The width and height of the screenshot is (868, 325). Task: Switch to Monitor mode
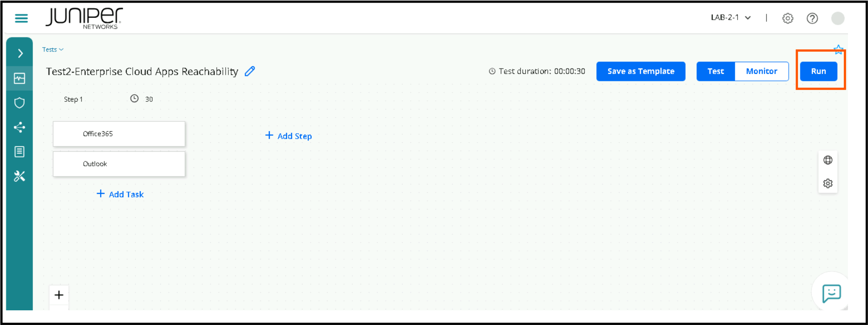pyautogui.click(x=762, y=71)
